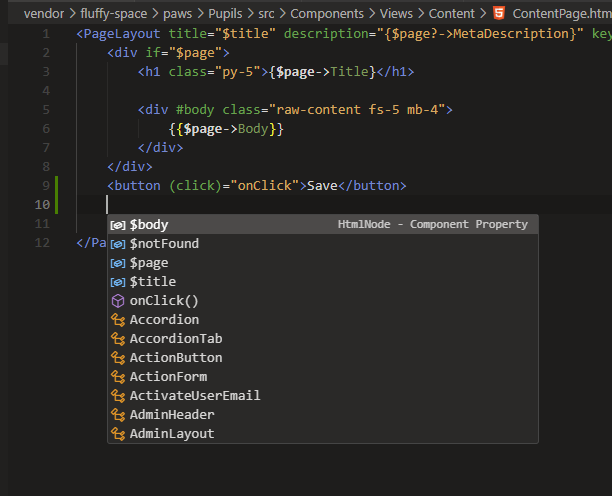Screen dimensions: 612x496
Task: Choose Accordion from the suggestion list
Action: coord(323,320)
